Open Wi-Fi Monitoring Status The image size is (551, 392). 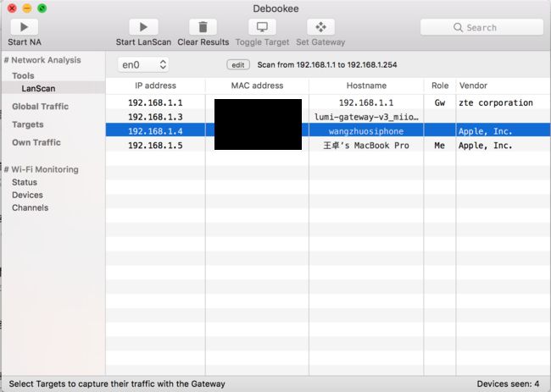[25, 182]
